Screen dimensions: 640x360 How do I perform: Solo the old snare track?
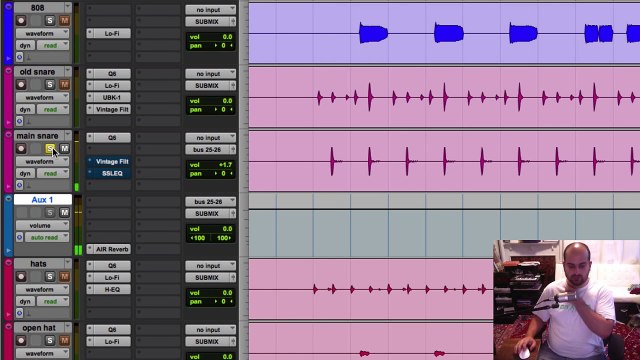50,84
